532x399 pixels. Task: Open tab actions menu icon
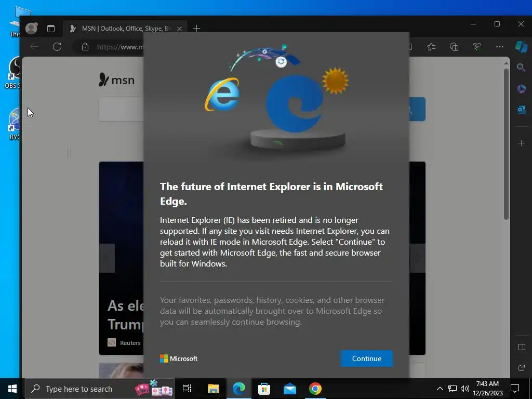pyautogui.click(x=51, y=29)
